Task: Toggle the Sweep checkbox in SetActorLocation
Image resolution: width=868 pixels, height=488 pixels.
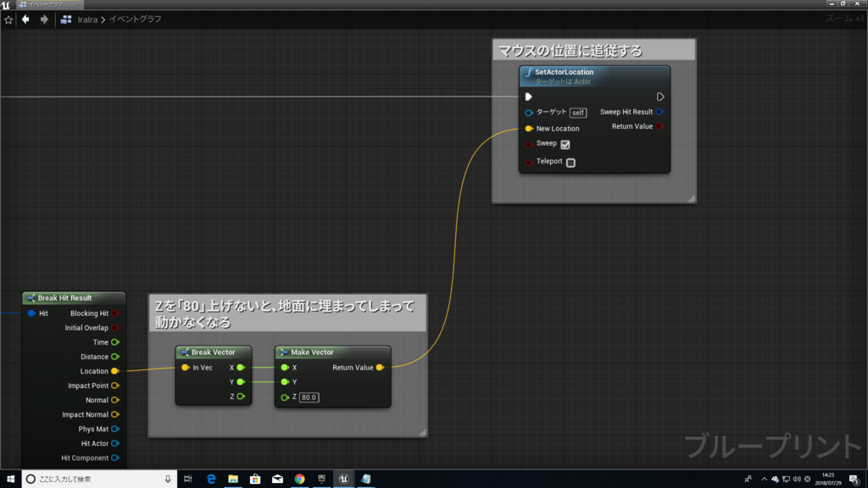Action: coord(565,144)
